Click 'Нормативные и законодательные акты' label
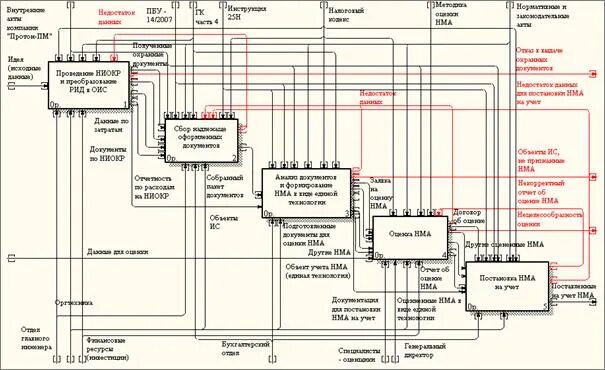 point(542,16)
